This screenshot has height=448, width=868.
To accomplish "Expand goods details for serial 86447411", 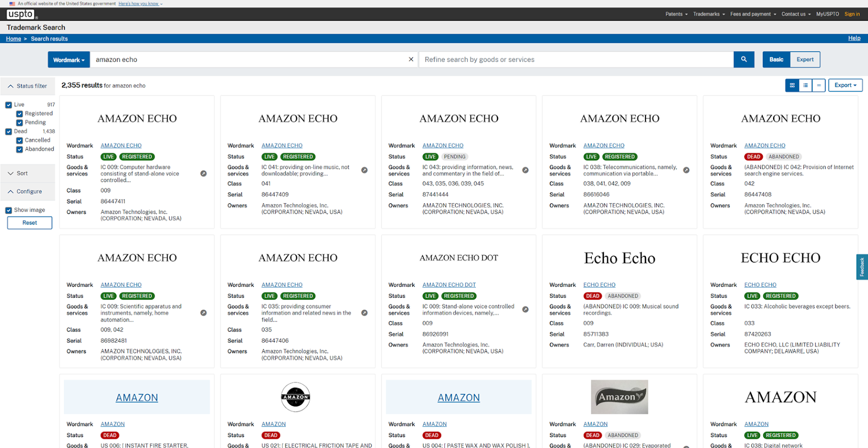I will point(203,174).
